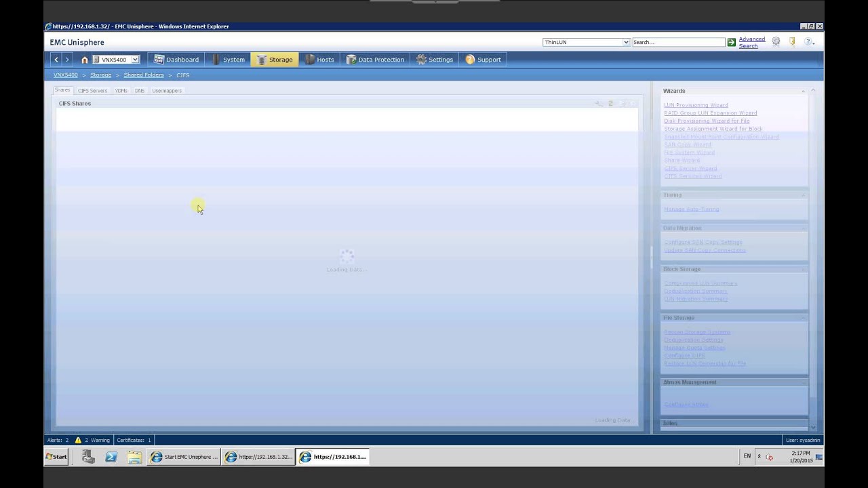The height and width of the screenshot is (488, 868).
Task: Open the help question mark dropdown
Action: click(x=808, y=42)
